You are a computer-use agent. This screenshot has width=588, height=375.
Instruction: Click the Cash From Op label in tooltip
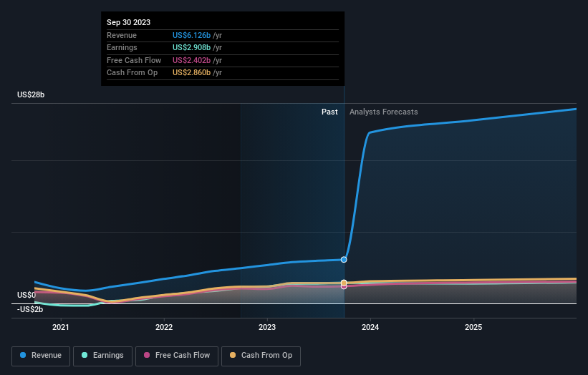[x=132, y=73]
